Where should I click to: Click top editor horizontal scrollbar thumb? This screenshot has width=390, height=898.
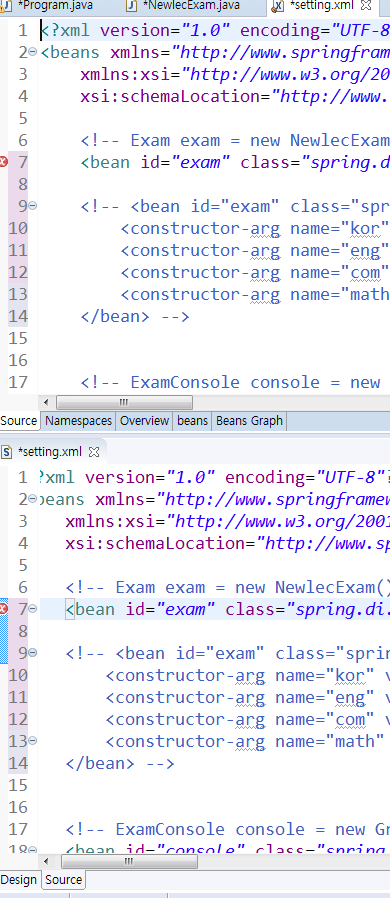click(x=124, y=403)
